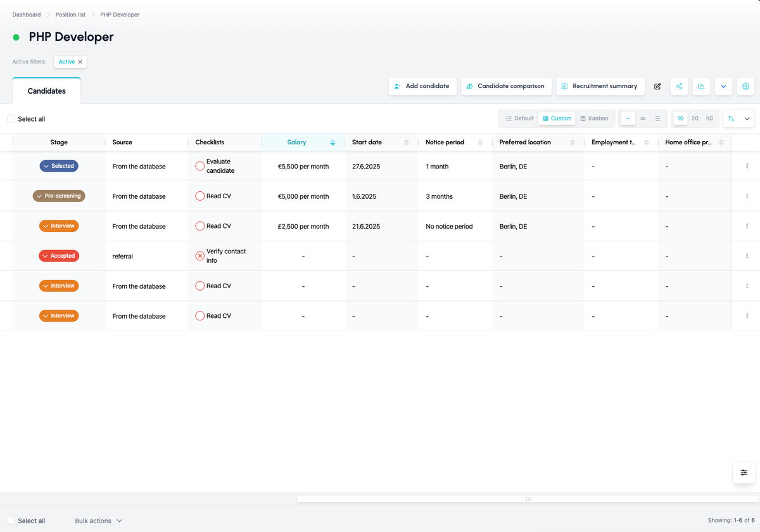Click the horizontal scrollbar at the bottom
Image resolution: width=760 pixels, height=532 pixels.
point(528,499)
